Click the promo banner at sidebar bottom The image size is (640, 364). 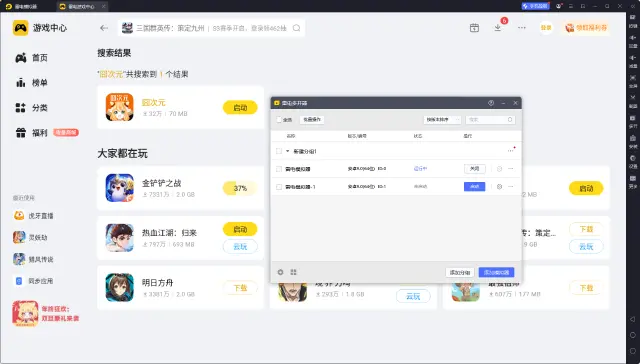tap(46, 313)
